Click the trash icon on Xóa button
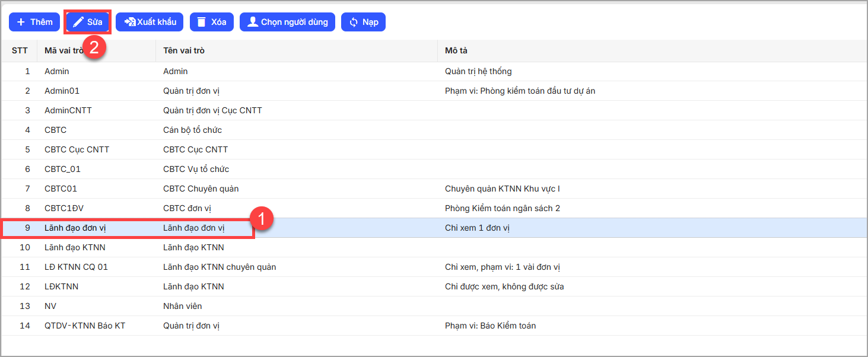This screenshot has width=868, height=357. [202, 23]
